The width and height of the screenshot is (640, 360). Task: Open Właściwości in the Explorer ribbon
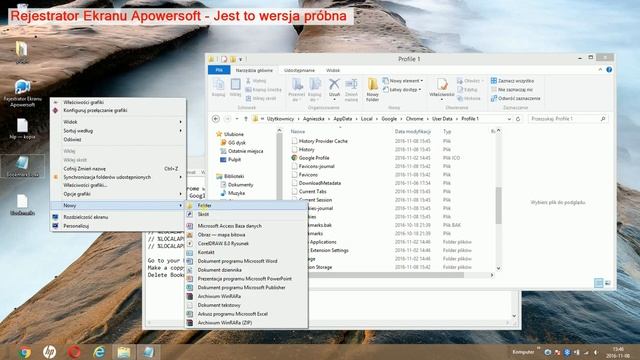tap(442, 88)
